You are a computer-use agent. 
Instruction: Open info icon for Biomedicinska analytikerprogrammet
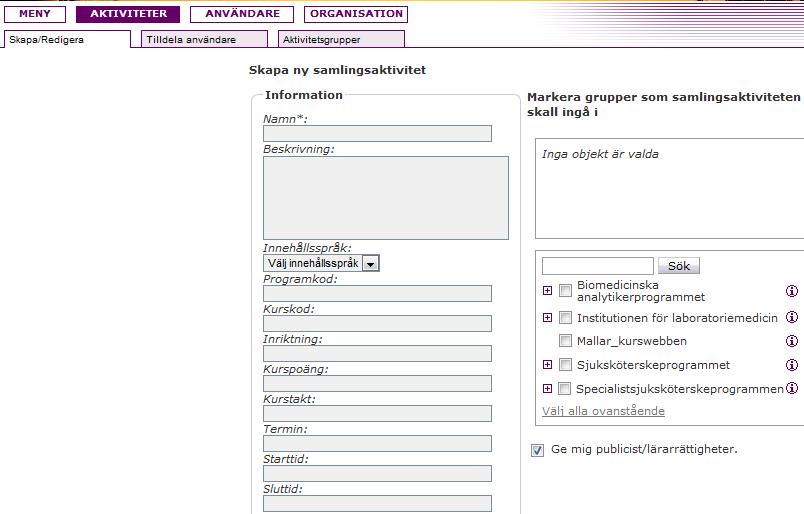point(792,291)
